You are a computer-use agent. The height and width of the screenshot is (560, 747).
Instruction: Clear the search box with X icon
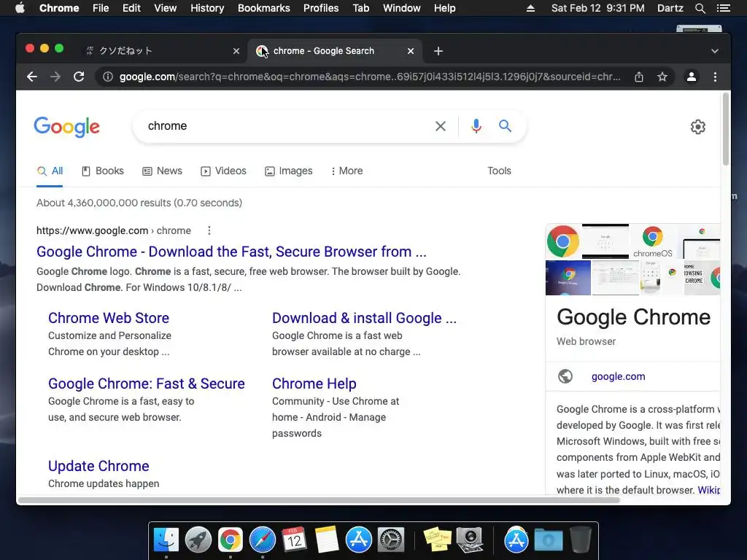coord(441,126)
